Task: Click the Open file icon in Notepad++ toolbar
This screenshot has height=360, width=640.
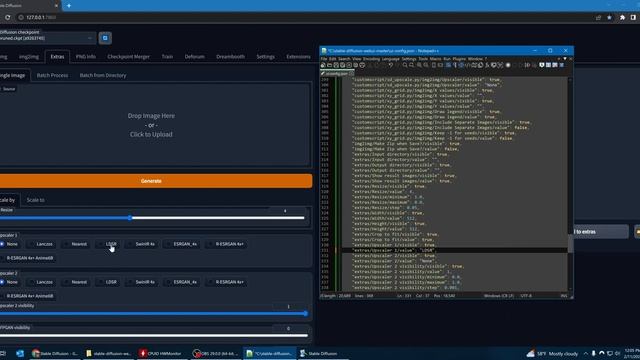Action: 329,65
